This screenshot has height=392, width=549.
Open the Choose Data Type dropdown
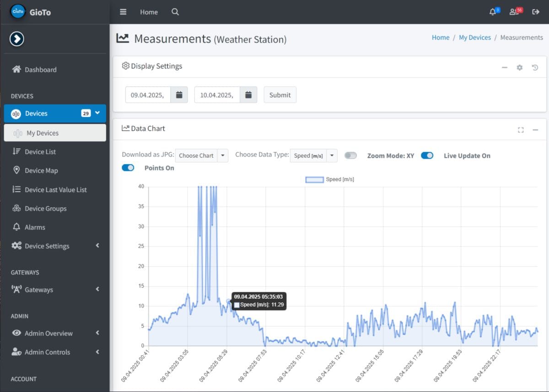pos(313,156)
